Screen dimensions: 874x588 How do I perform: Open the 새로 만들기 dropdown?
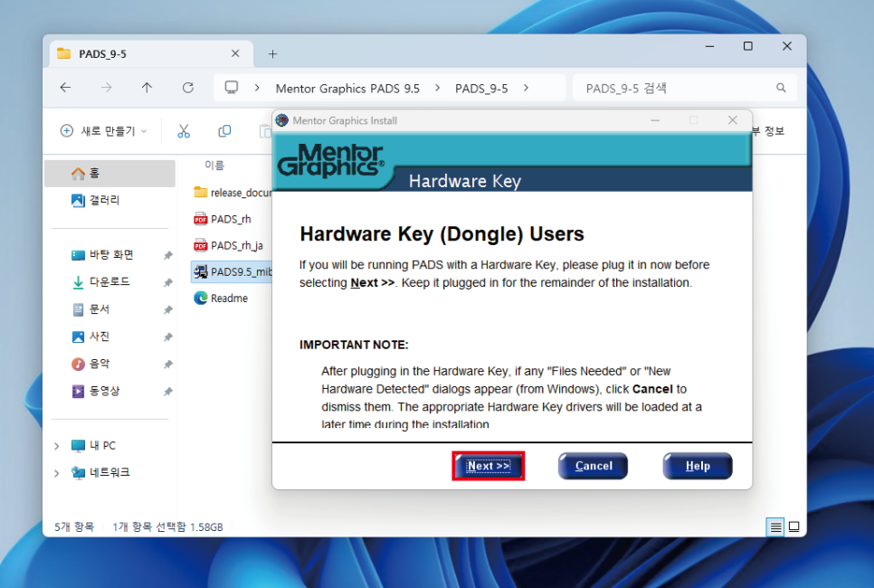pos(104,131)
